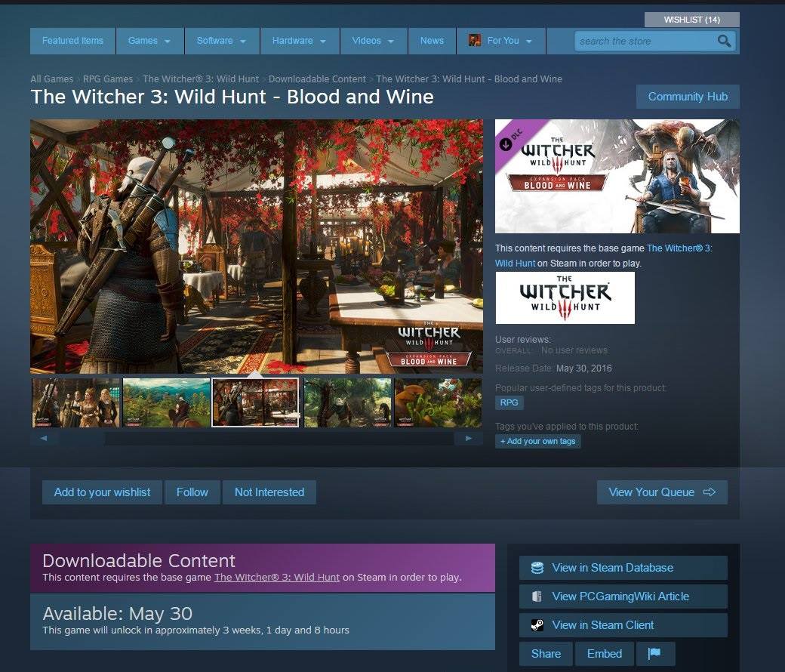Expand the Games dropdown menu
Screen dimensions: 785x672
[x=149, y=41]
